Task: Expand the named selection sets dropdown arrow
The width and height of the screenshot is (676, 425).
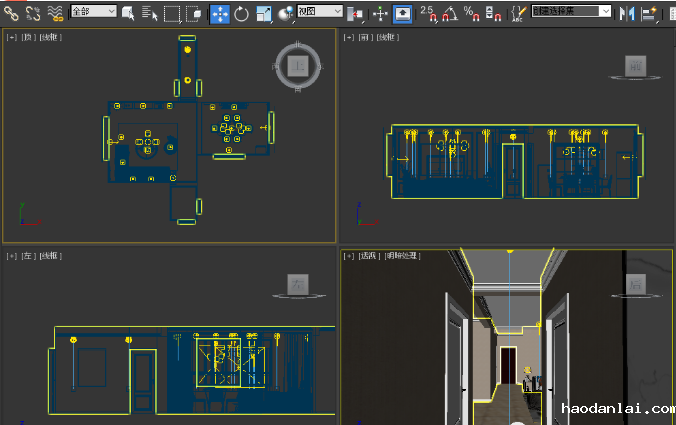Action: 606,11
